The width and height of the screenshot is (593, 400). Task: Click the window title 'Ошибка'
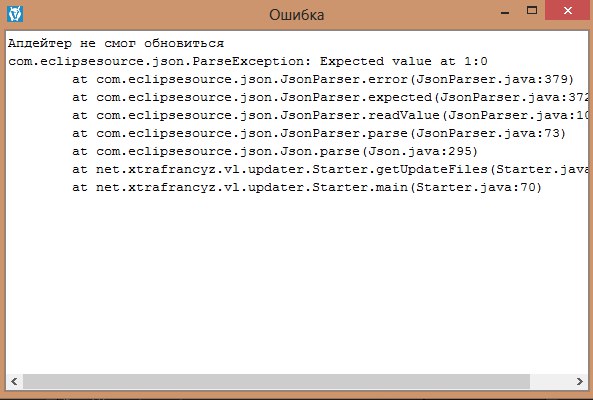click(296, 15)
